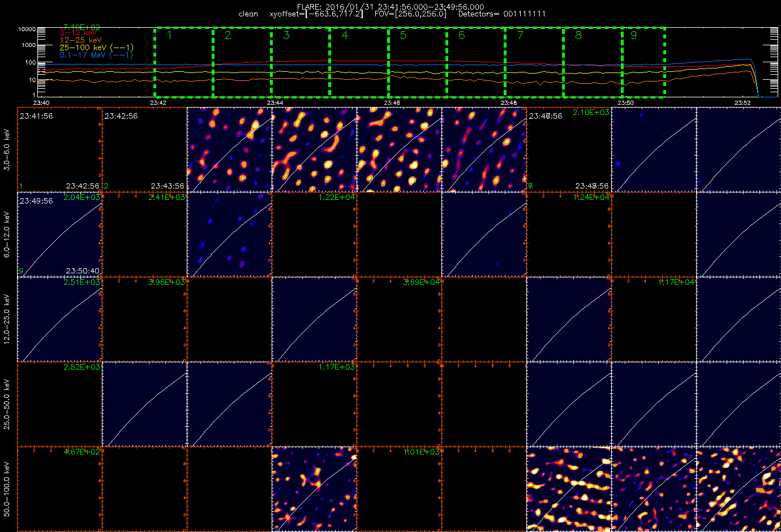The width and height of the screenshot is (781, 532).
Task: Click the 23:44 time axis label
Action: point(275,103)
